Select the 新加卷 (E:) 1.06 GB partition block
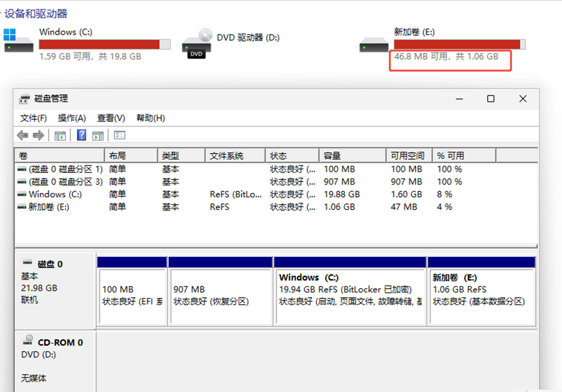 pyautogui.click(x=481, y=296)
